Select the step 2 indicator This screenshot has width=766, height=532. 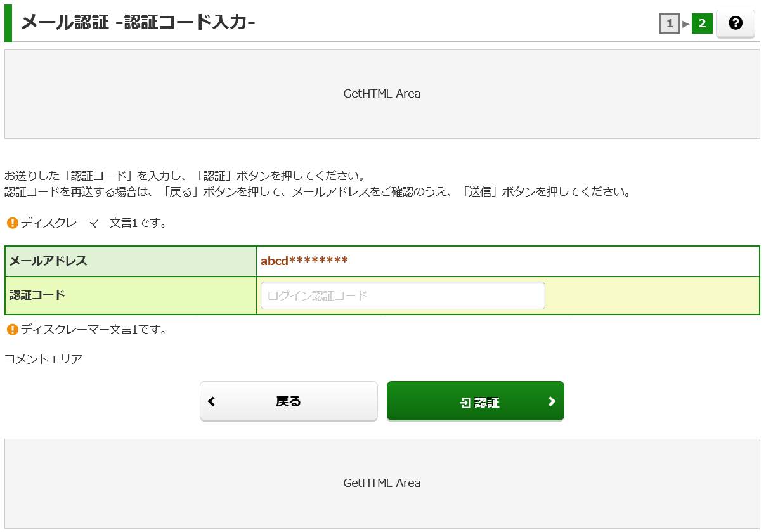(702, 24)
